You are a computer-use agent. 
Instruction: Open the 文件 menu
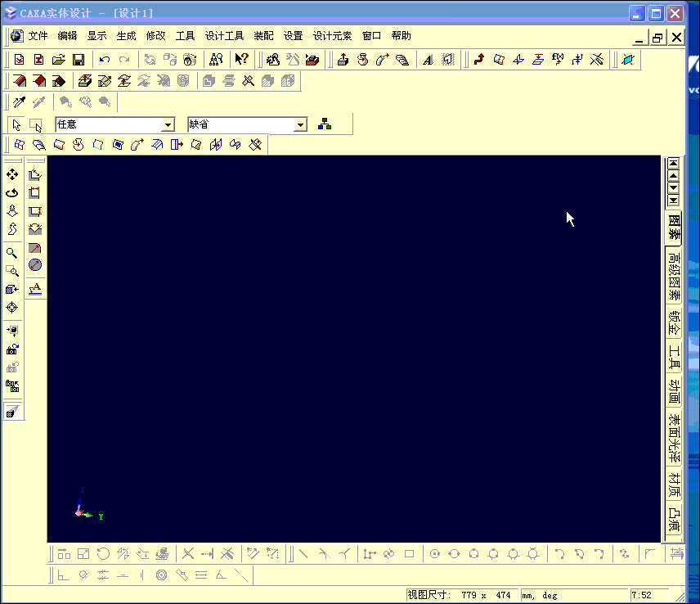38,36
